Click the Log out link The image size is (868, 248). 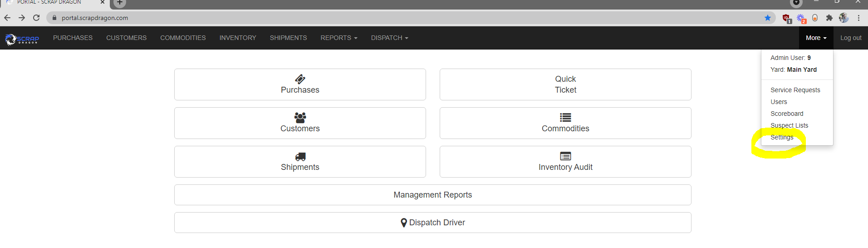click(x=851, y=38)
